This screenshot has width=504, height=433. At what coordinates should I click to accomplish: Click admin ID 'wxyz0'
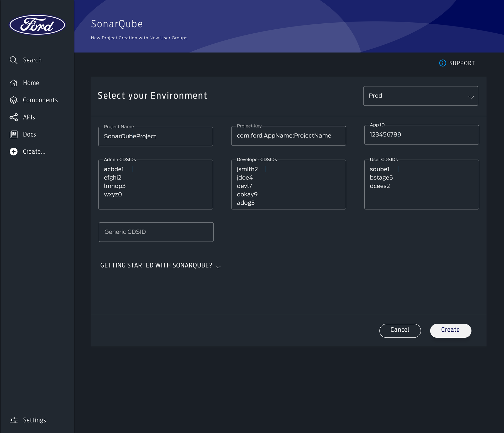click(113, 194)
